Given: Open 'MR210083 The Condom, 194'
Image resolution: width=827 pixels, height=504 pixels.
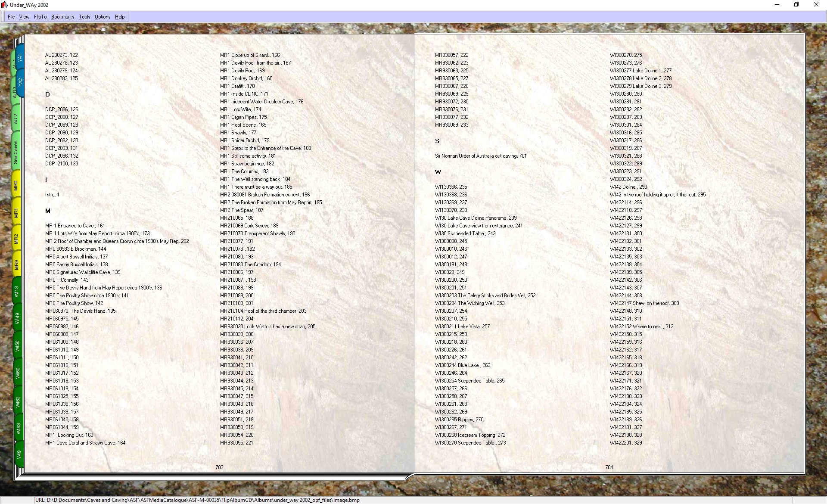Looking at the screenshot, I should coord(250,264).
